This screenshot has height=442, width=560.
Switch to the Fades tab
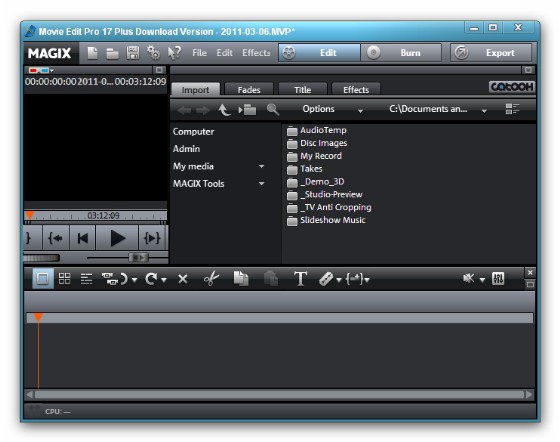[x=249, y=90]
